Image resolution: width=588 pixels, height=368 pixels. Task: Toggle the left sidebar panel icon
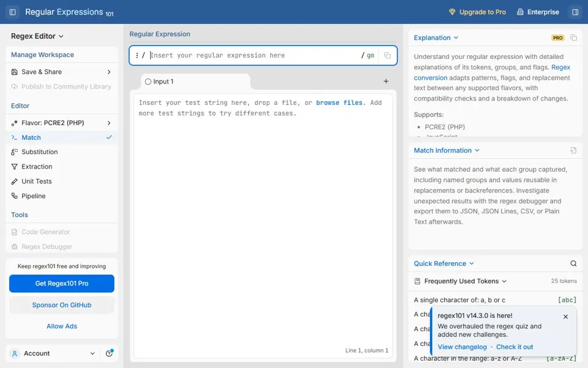12,12
